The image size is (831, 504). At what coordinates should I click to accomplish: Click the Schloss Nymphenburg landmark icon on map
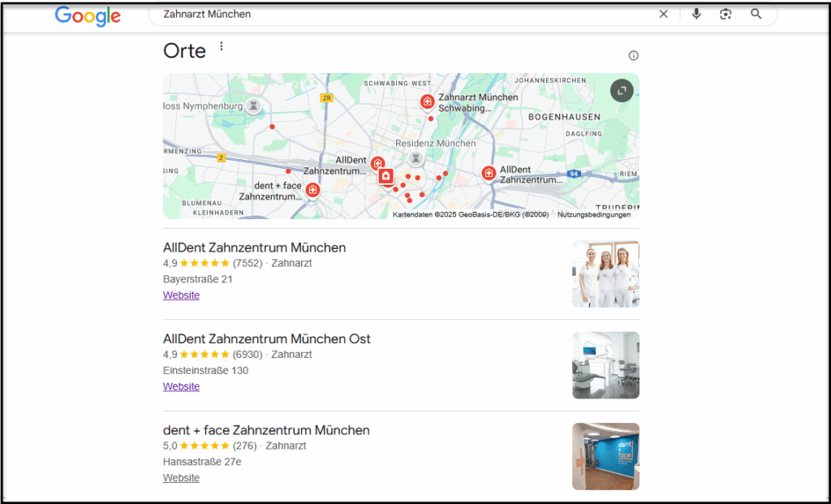(254, 106)
